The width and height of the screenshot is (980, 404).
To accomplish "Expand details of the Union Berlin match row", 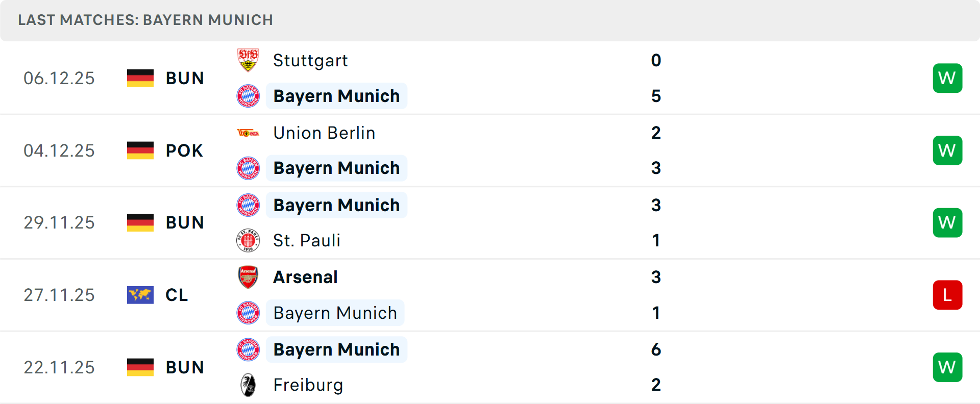I will [x=490, y=150].
